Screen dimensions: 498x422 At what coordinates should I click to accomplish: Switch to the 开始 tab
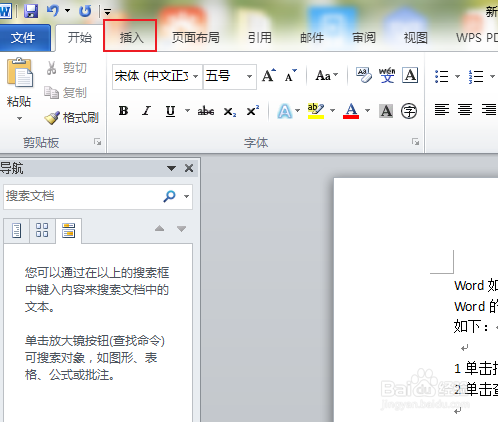(x=80, y=37)
